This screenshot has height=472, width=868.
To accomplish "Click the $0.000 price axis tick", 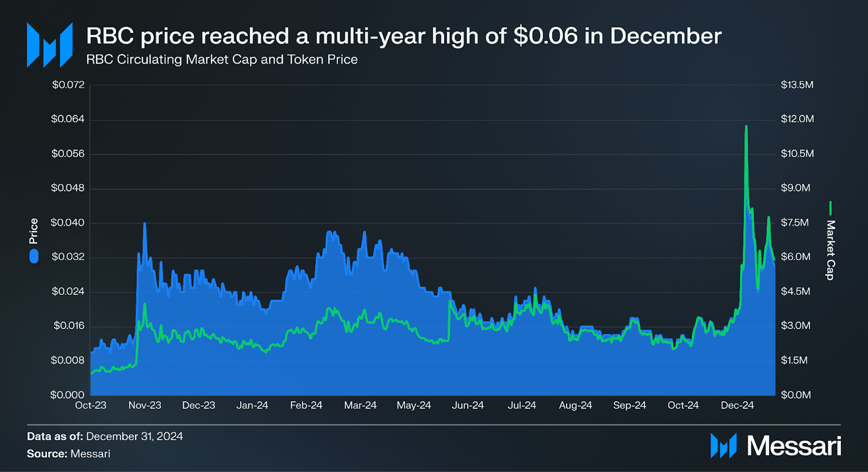I will click(67, 395).
